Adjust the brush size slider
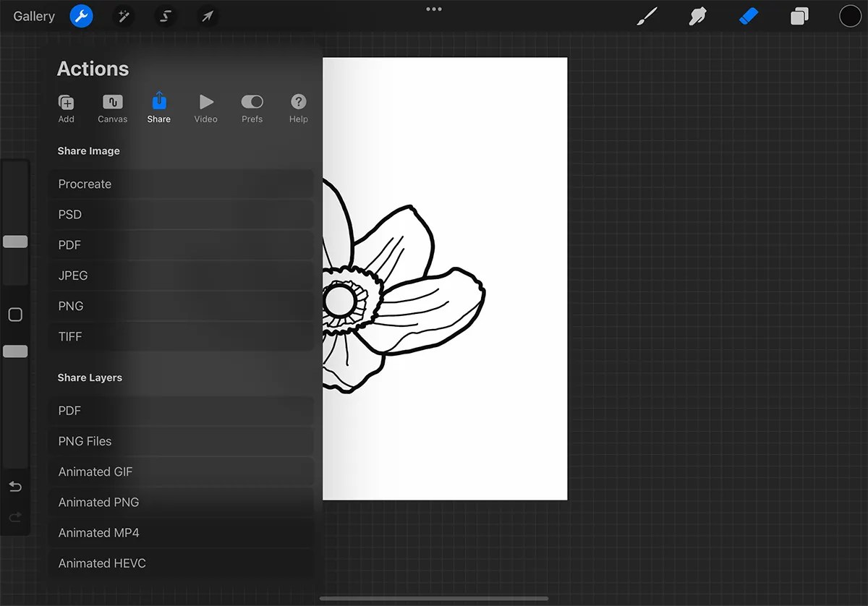868x606 pixels. (15, 242)
